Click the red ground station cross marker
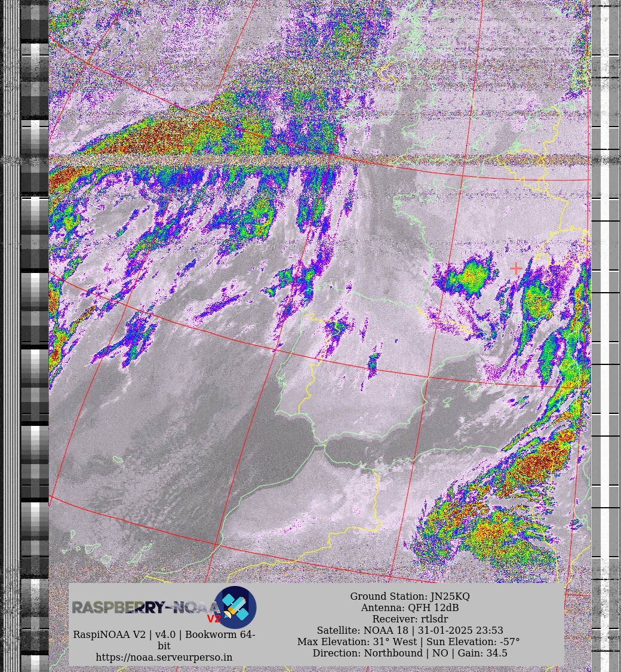Image resolution: width=621 pixels, height=672 pixels. coord(515,269)
